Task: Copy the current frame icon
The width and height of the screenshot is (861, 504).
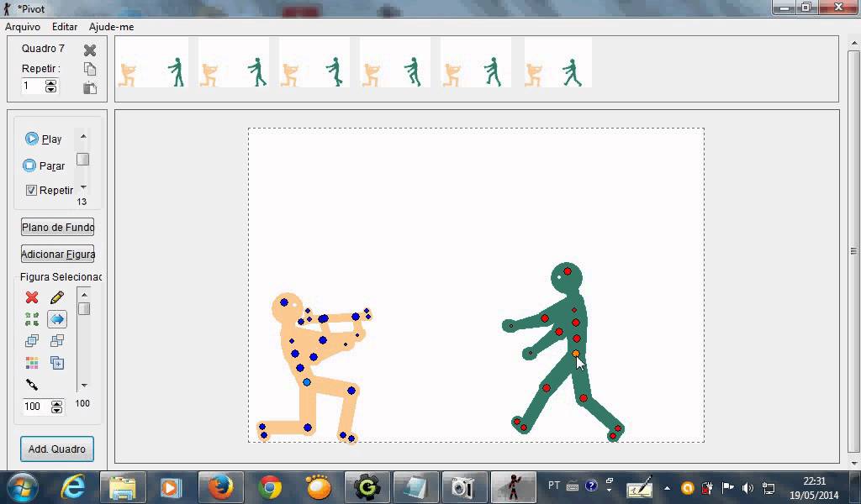Action: [x=90, y=69]
